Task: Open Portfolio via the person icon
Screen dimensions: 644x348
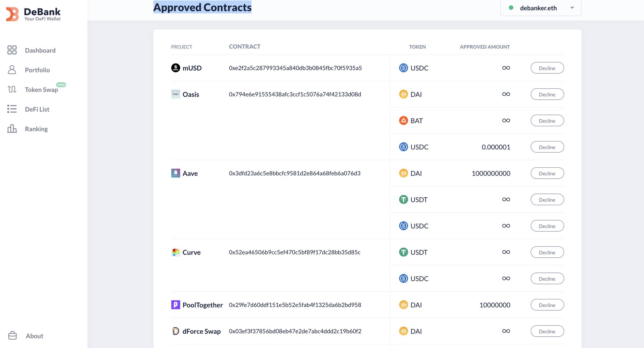Action: pos(12,70)
